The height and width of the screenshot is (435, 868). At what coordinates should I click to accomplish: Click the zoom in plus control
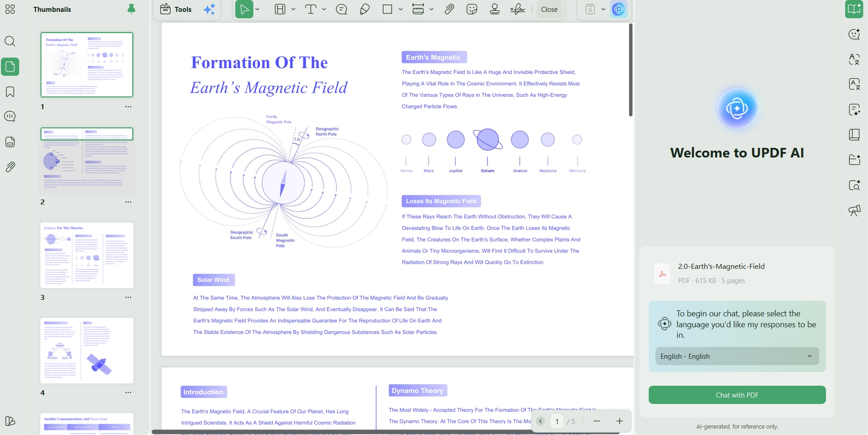(619, 421)
